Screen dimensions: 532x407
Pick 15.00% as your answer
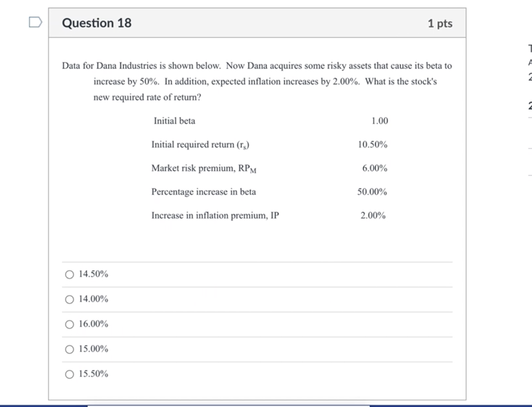(69, 349)
